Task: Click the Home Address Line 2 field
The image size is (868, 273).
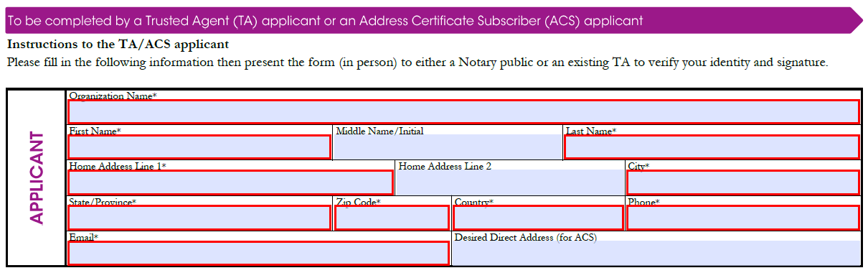Action: pyautogui.click(x=510, y=182)
